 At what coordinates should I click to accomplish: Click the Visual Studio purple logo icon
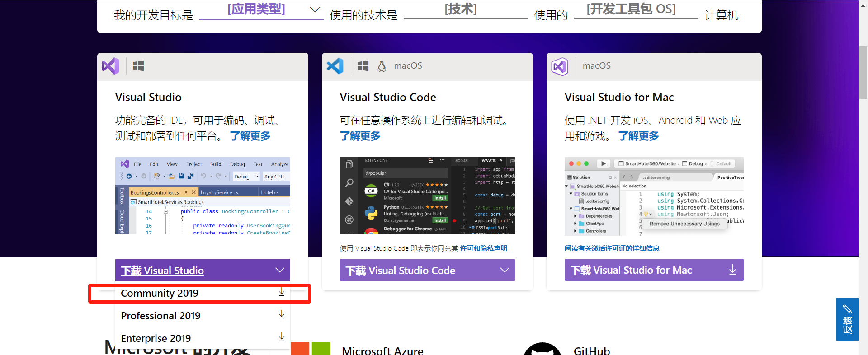pyautogui.click(x=110, y=66)
